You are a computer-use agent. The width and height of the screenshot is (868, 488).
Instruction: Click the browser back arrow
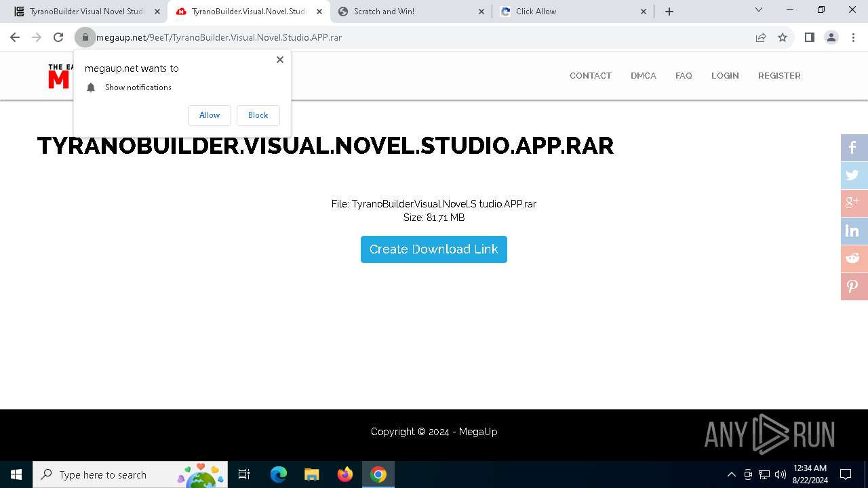(15, 37)
